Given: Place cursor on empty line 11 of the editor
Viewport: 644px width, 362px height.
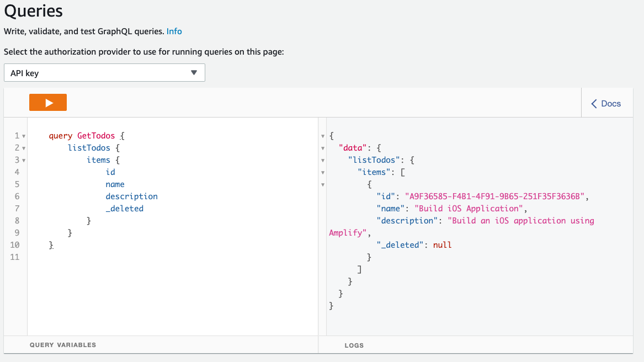Looking at the screenshot, I should click(x=173, y=257).
